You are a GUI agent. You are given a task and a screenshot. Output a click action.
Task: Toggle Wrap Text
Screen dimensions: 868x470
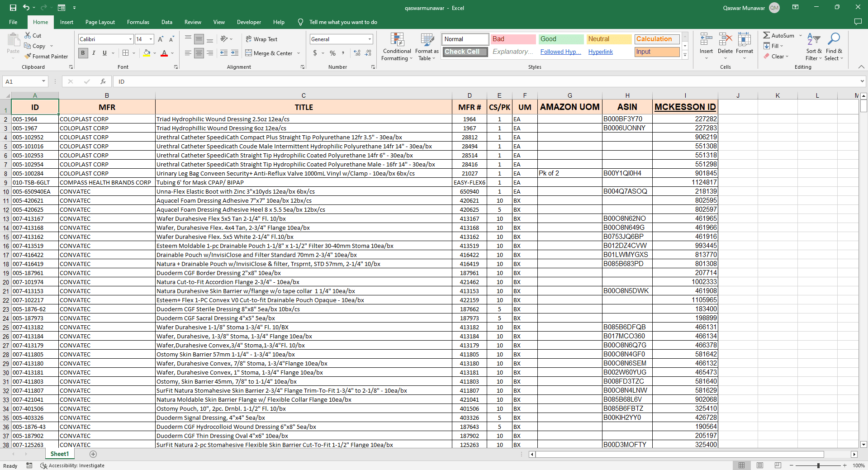[x=261, y=39]
